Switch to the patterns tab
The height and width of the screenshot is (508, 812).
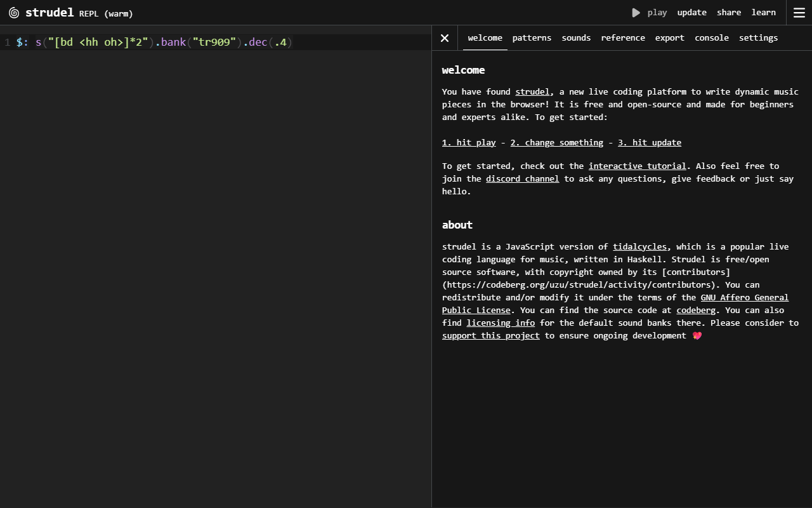[532, 38]
